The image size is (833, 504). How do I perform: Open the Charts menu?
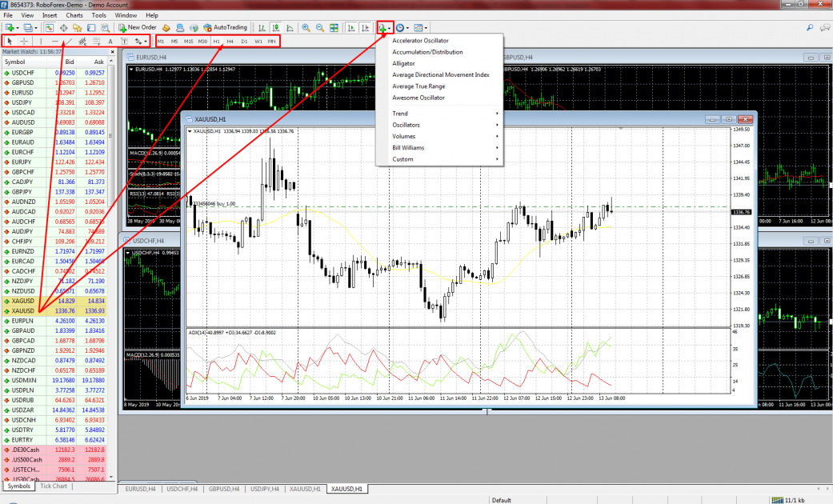74,15
